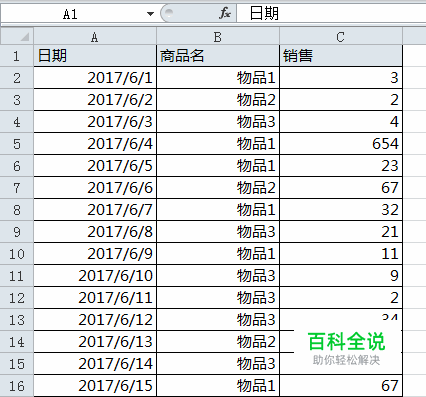Select row 1 header
This screenshot has width=426, height=397.
[x=17, y=56]
